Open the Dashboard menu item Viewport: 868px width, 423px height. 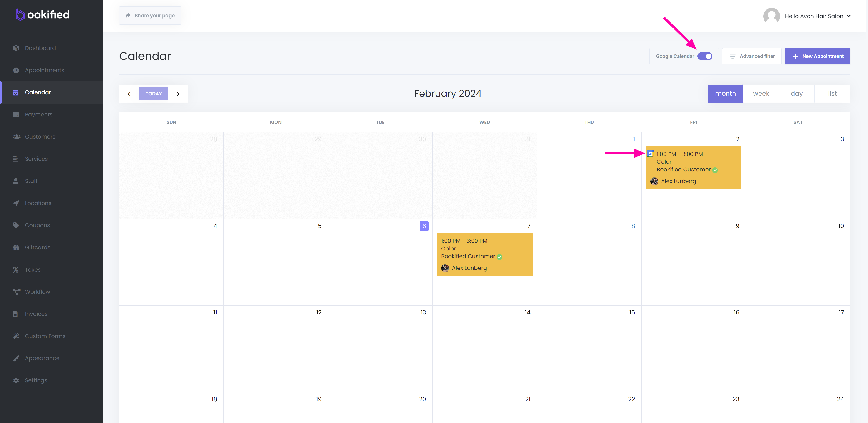52,48
